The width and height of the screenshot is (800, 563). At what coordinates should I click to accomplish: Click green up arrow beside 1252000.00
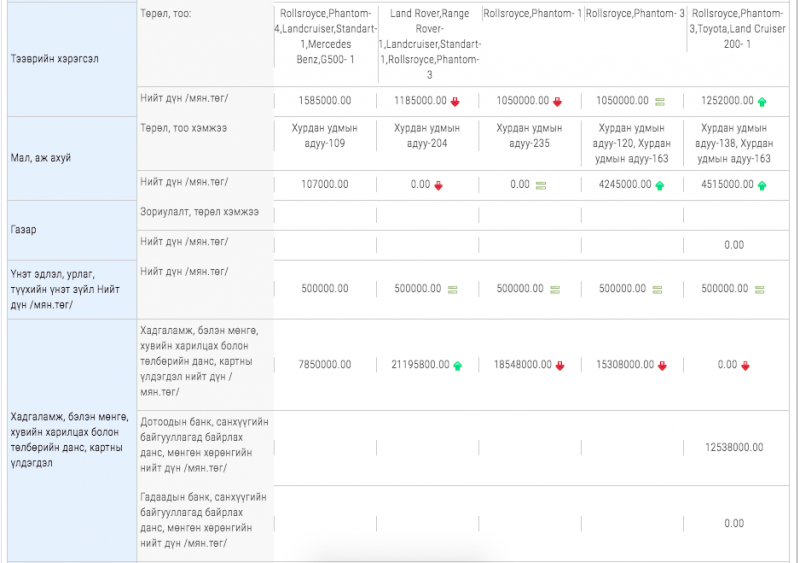(762, 101)
